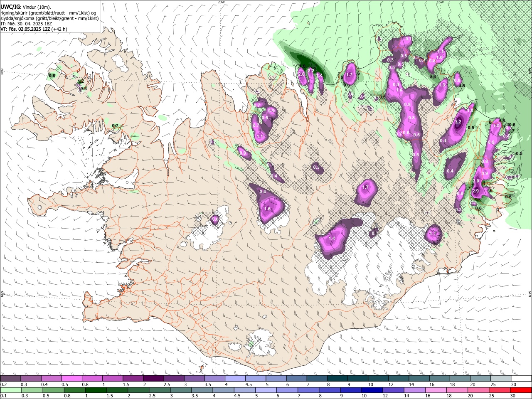
Task: Select the dark teal 8–9 upper legend swatch
Action: point(337,379)
